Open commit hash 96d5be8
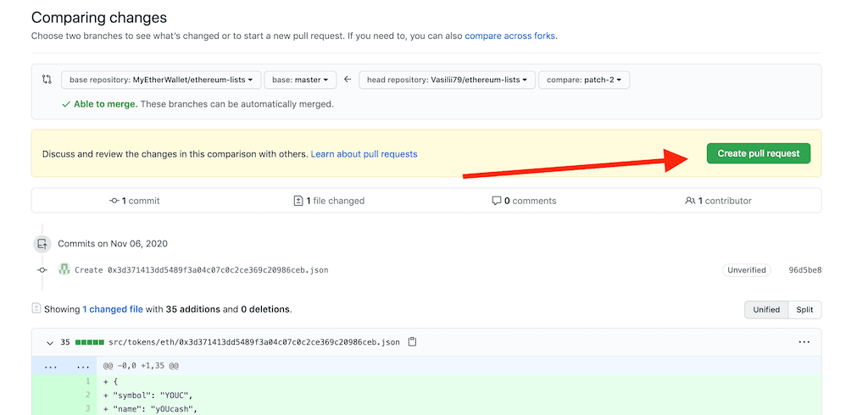The image size is (868, 415). tap(805, 270)
